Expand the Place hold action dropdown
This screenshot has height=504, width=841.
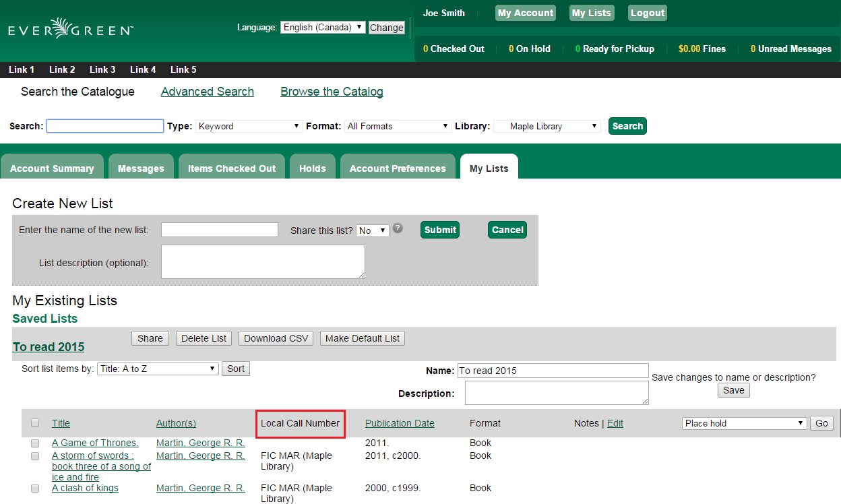click(x=745, y=423)
